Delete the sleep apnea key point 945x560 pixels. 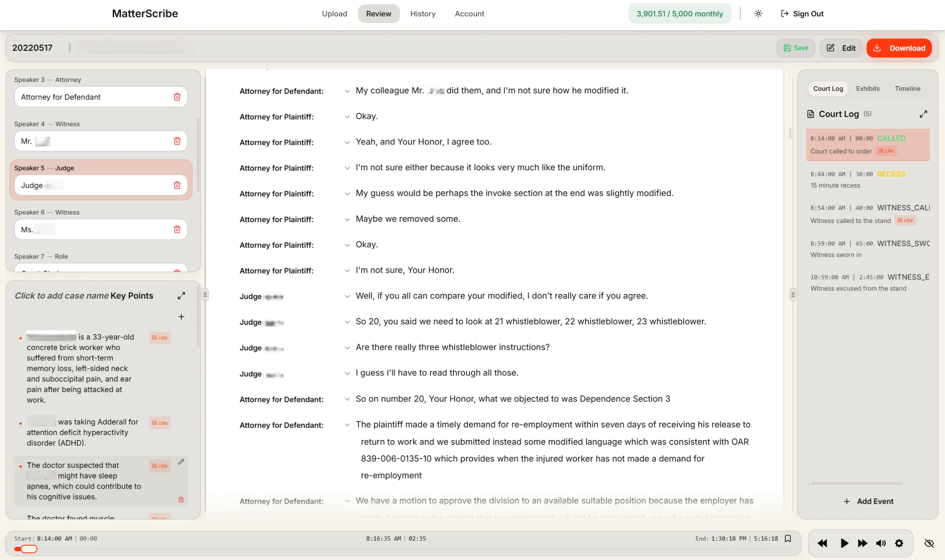point(181,500)
